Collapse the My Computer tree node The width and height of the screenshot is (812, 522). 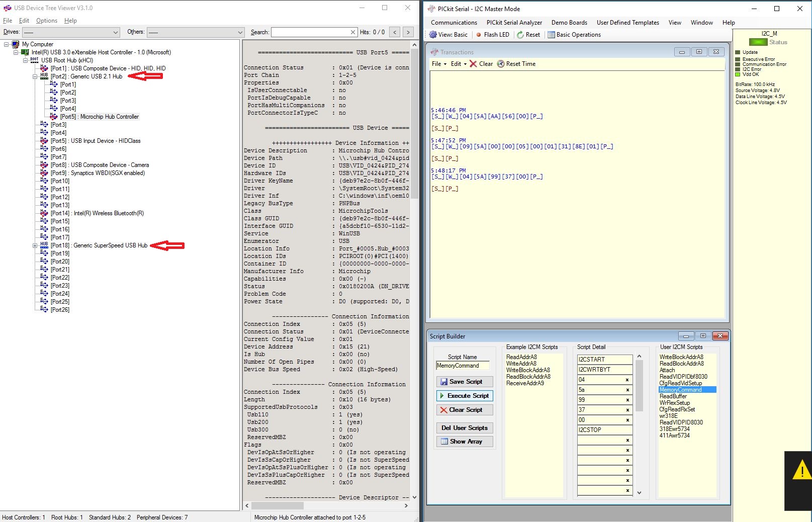tap(6, 44)
